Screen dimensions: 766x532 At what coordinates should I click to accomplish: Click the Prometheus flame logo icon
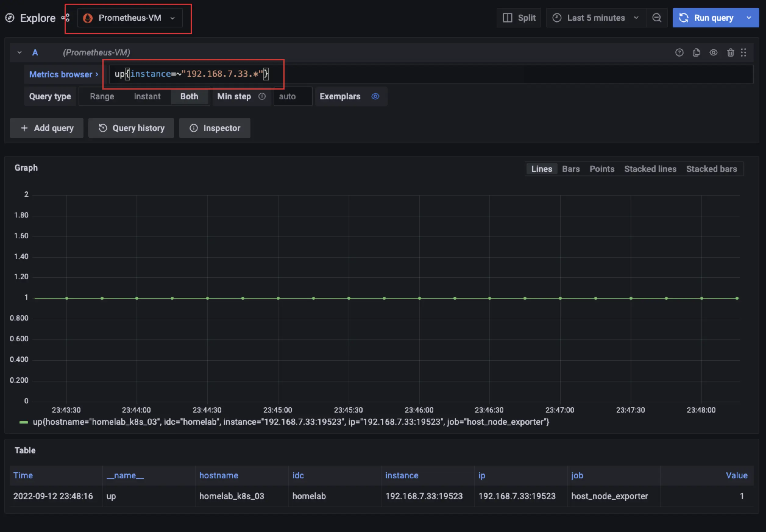click(88, 18)
